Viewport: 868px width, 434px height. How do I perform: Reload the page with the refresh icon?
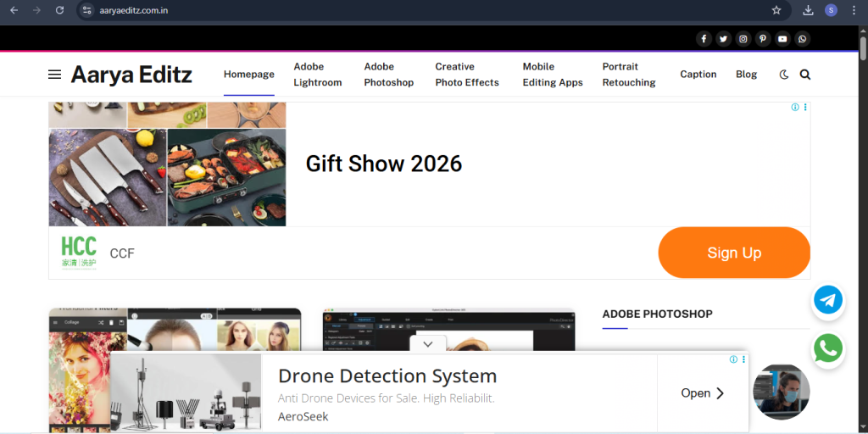(x=60, y=10)
